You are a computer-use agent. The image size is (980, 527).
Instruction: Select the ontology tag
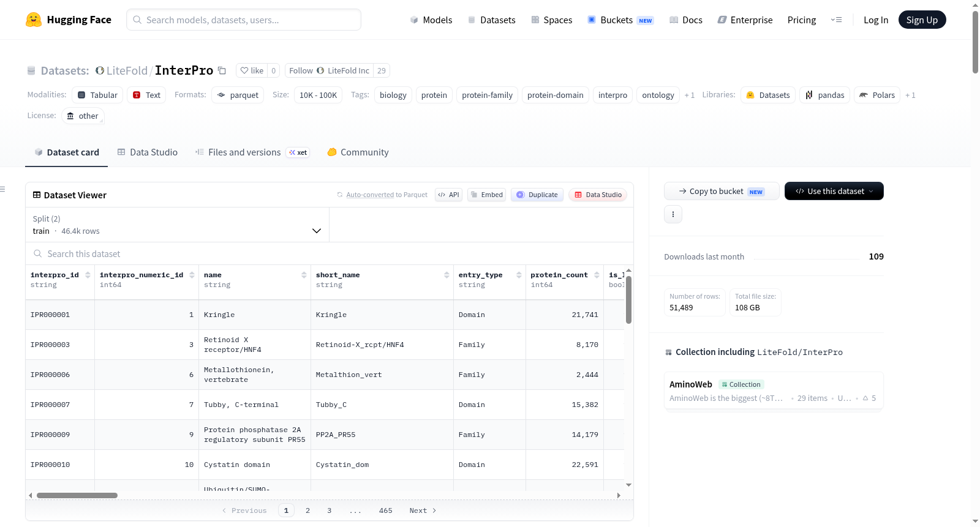[658, 95]
